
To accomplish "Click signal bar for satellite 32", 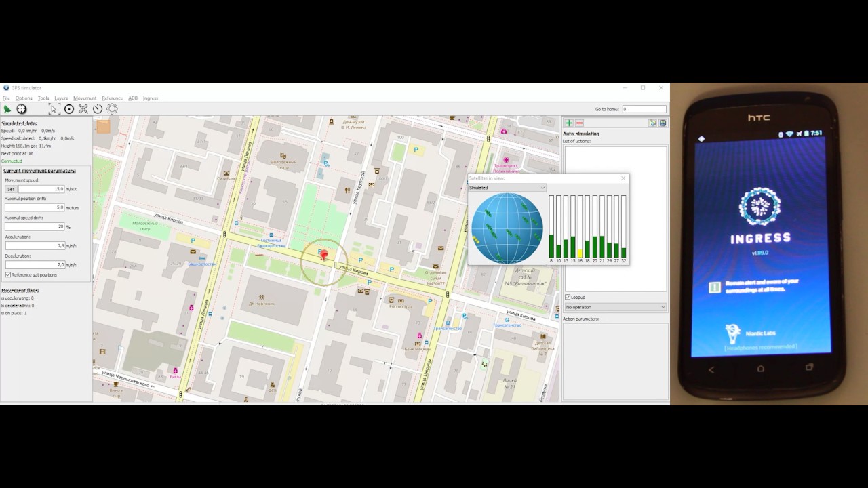I will point(624,226).
